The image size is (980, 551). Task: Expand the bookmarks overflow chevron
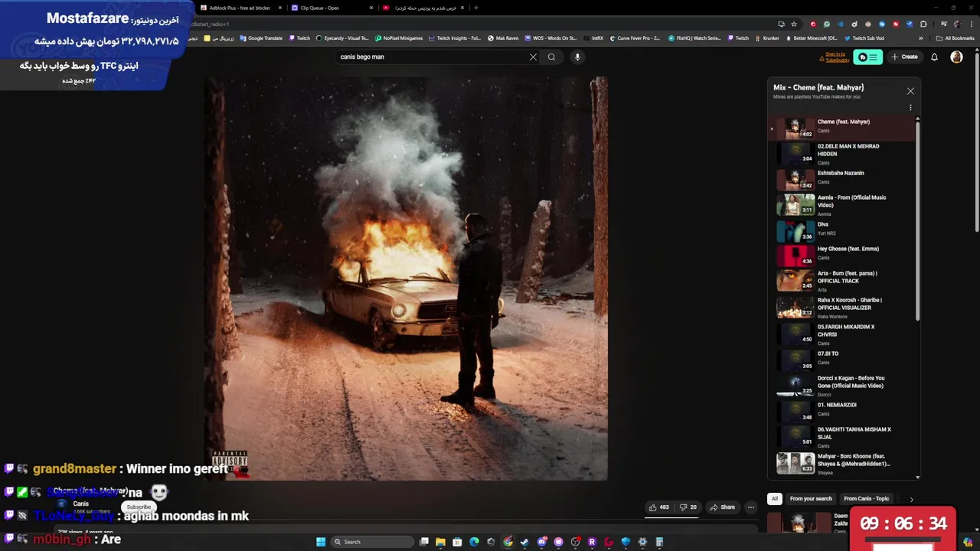pos(921,38)
